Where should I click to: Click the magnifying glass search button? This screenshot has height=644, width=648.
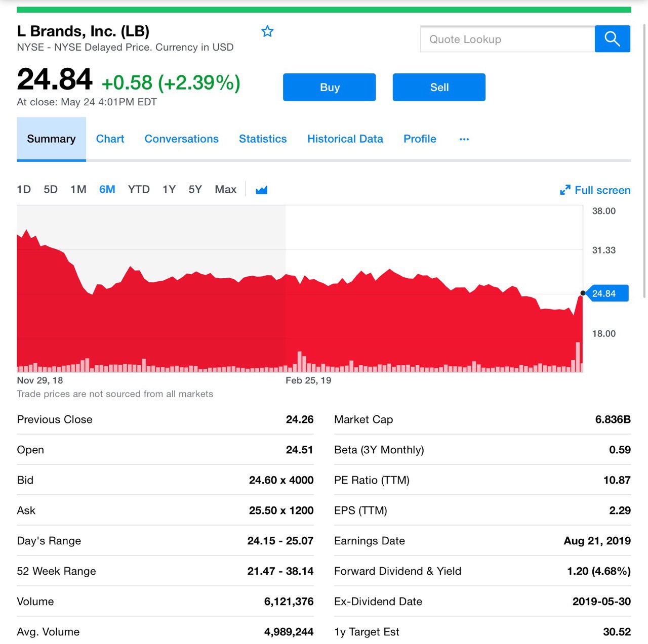coord(612,39)
